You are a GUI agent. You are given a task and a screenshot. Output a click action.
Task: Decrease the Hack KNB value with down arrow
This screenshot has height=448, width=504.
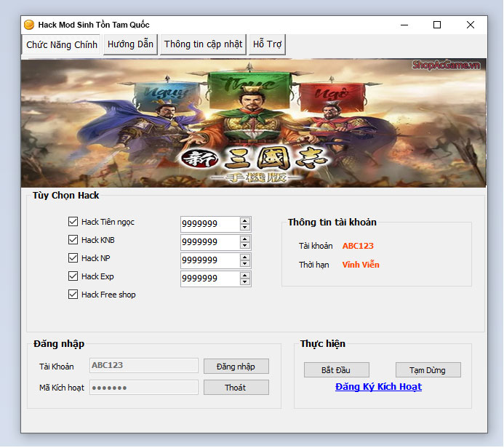point(245,246)
